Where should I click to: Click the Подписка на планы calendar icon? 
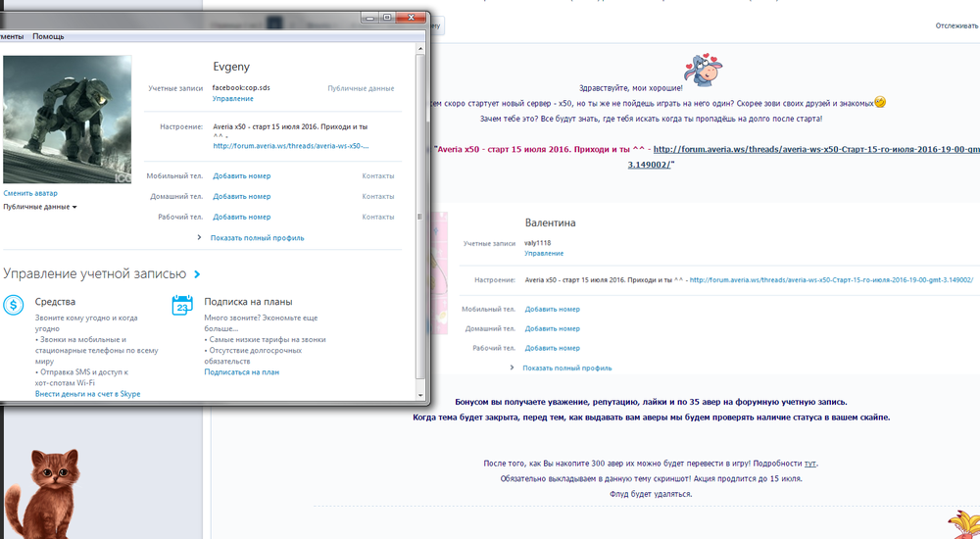pos(181,305)
